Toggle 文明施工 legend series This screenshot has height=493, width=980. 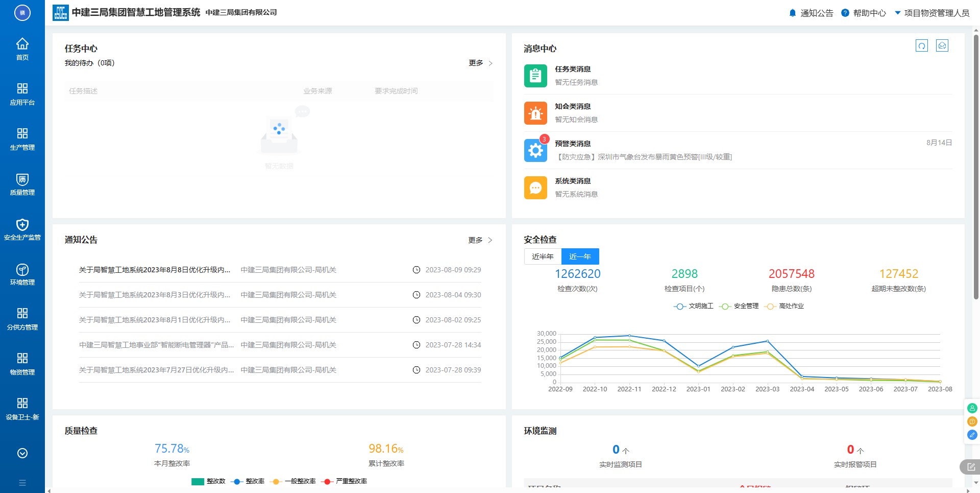693,306
